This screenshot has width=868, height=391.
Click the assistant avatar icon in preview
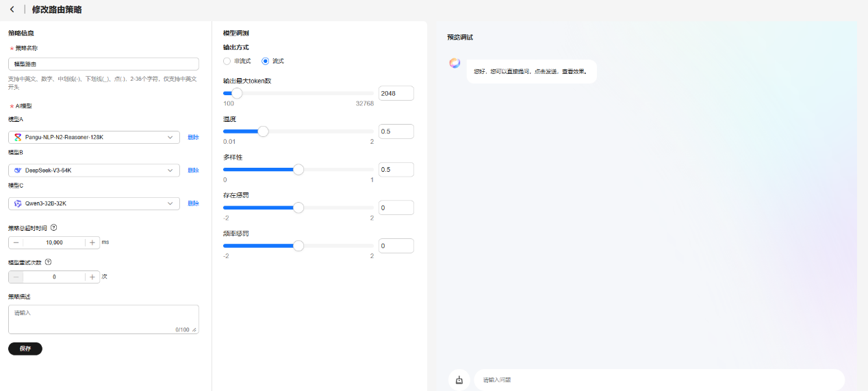455,63
